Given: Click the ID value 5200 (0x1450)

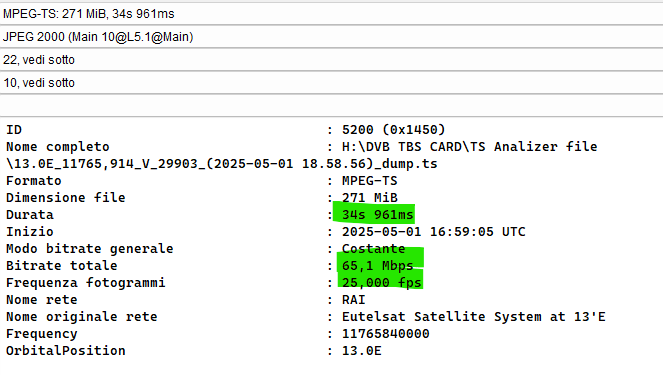Looking at the screenshot, I should pyautogui.click(x=393, y=129).
